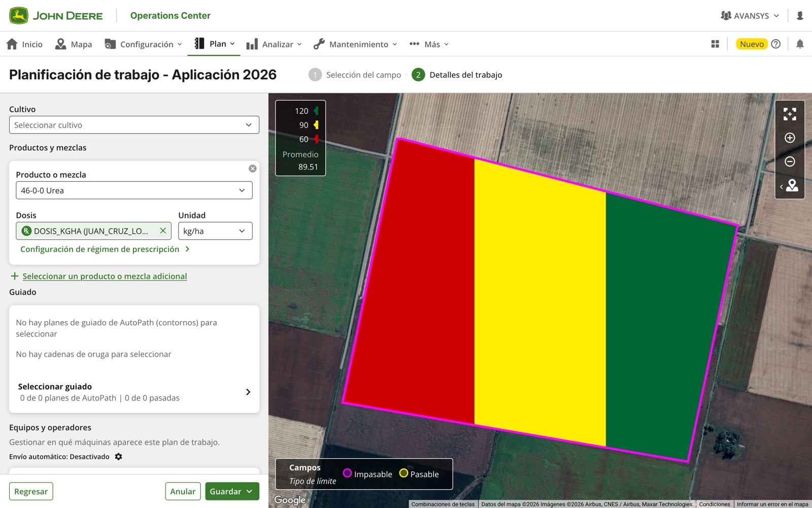The image size is (812, 508).
Task: Select step 2 Detalles del trabajo
Action: click(x=457, y=75)
